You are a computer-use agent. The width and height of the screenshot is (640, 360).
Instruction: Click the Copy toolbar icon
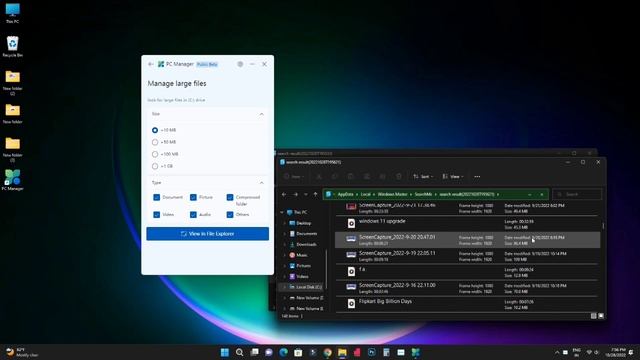[x=335, y=176]
